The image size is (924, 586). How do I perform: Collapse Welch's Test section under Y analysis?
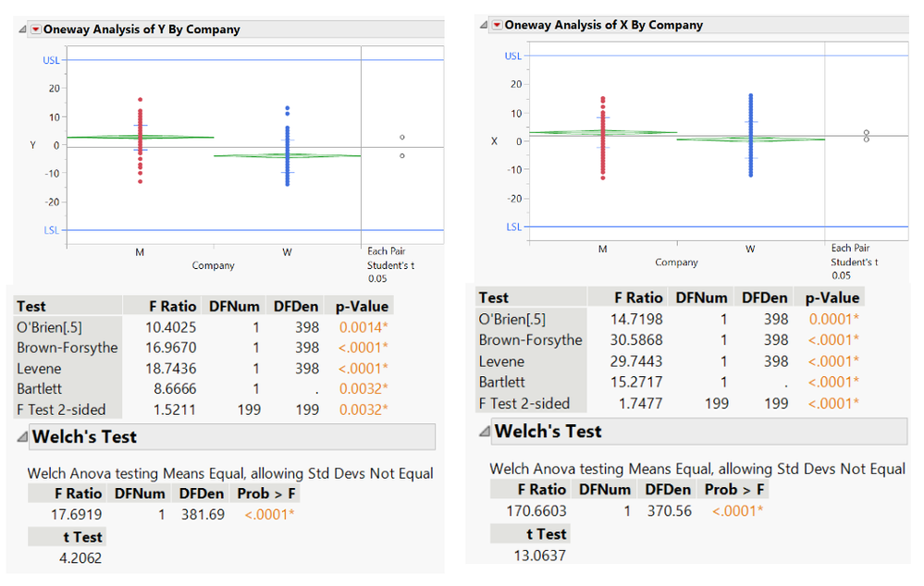point(21,438)
